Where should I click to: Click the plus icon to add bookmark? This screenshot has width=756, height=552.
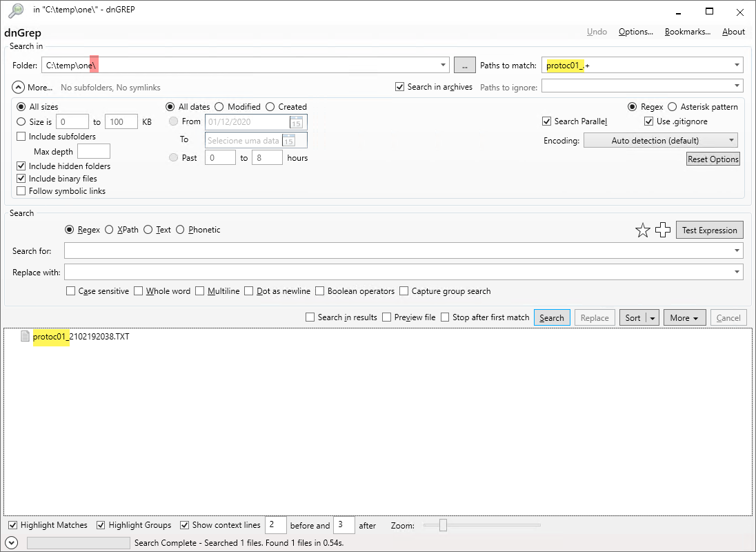click(663, 230)
